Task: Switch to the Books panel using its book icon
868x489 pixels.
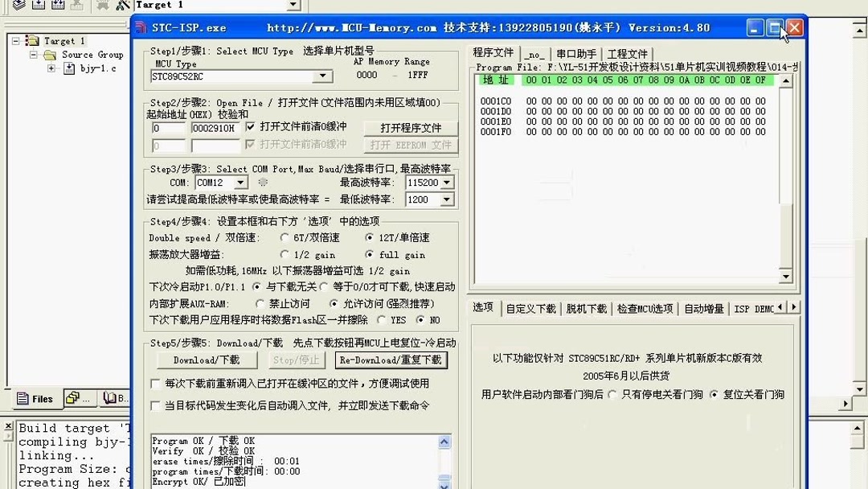Action: pyautogui.click(x=110, y=399)
